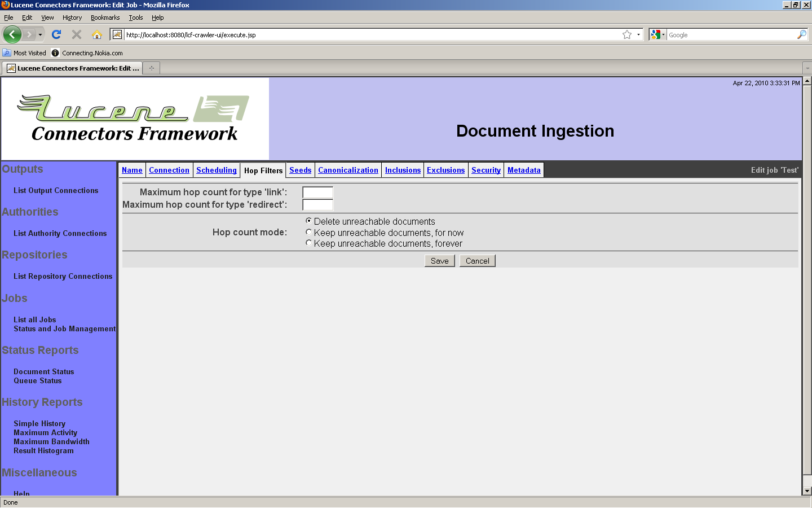Select 'Keep unreachable documents, for now'
The height and width of the screenshot is (508, 812).
308,232
